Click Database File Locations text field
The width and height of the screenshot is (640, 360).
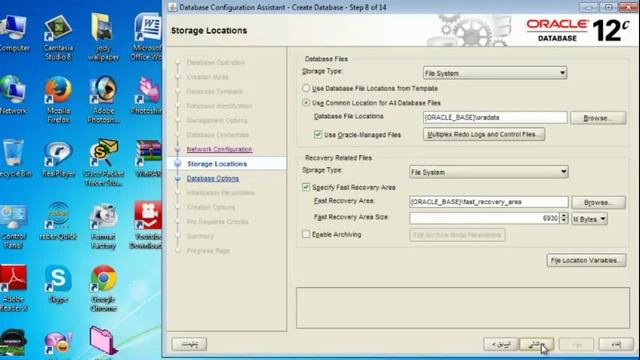495,118
